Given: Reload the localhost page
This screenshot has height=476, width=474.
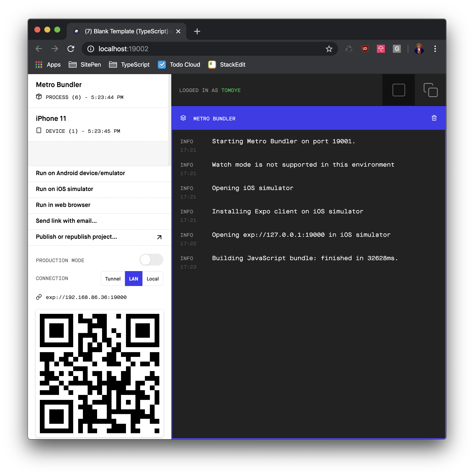Looking at the screenshot, I should (x=71, y=49).
